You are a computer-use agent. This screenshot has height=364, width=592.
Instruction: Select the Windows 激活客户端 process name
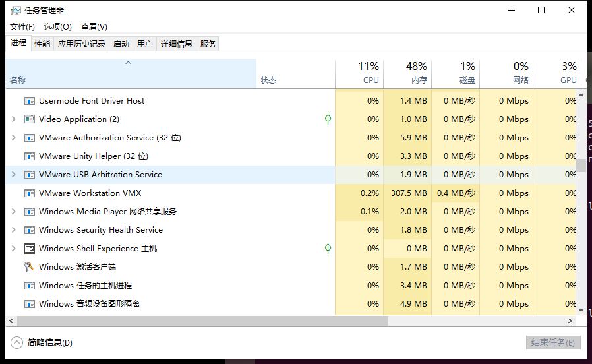click(x=77, y=267)
